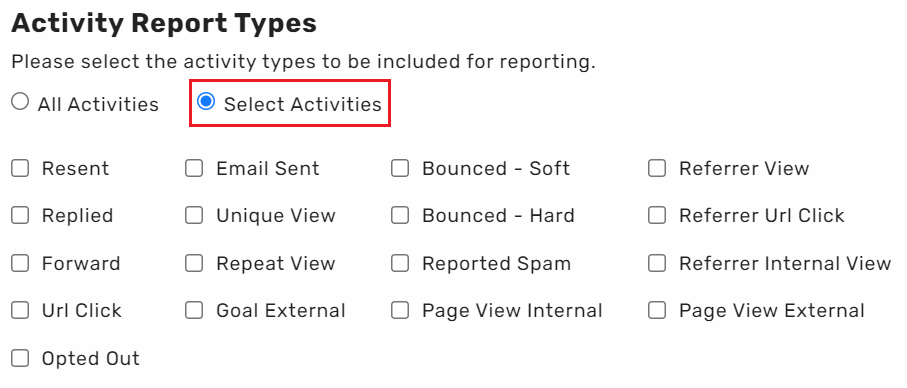Enable the Bounced - Hard checkbox
The width and height of the screenshot is (907, 388).
(400, 215)
